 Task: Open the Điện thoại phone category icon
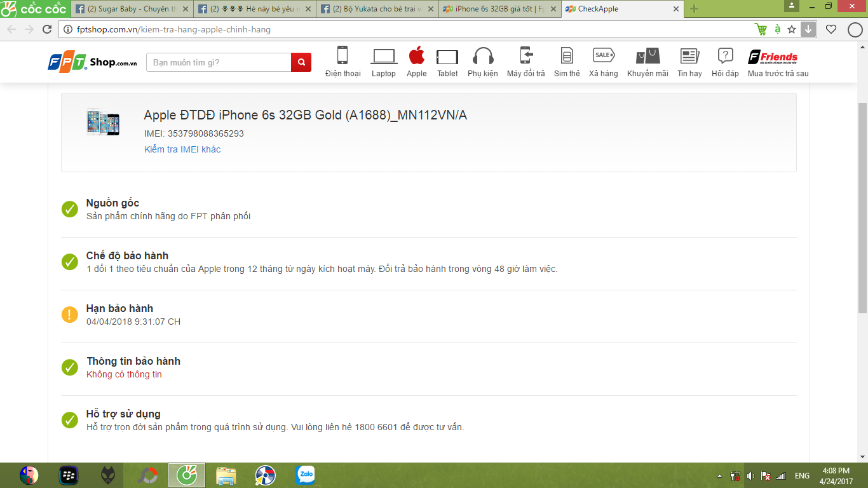(x=342, y=62)
